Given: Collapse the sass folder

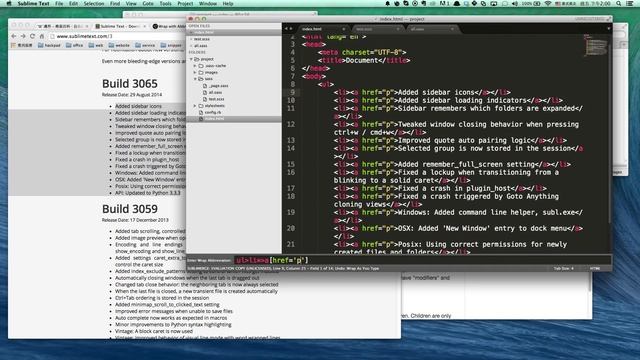Looking at the screenshot, I should (195, 79).
